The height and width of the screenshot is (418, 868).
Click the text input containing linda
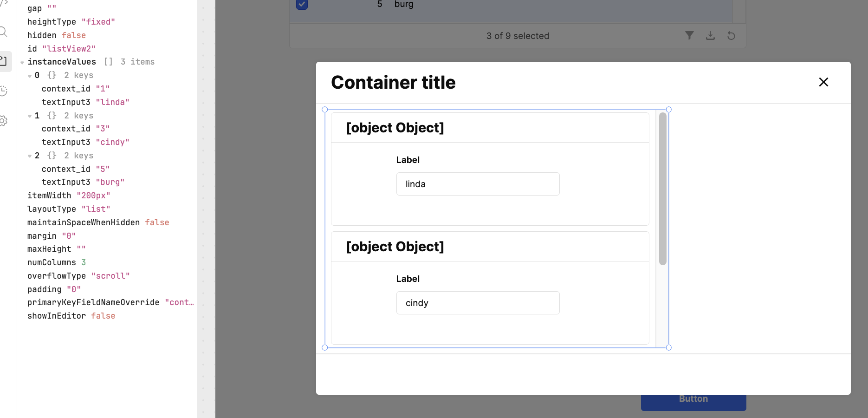(478, 184)
